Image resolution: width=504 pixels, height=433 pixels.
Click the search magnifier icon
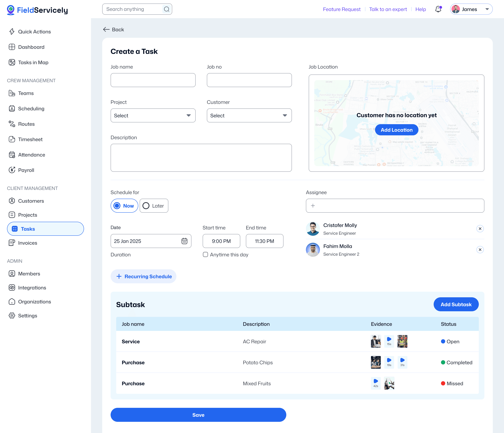click(167, 9)
